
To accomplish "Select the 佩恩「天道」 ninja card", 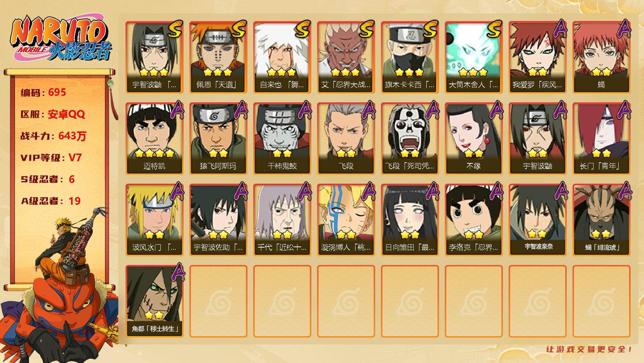I will pos(218,57).
